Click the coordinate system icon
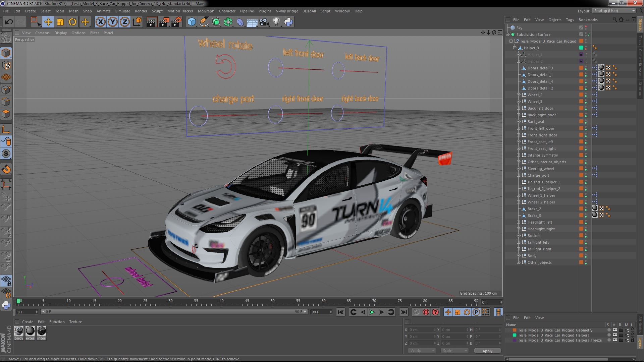 pos(137,22)
